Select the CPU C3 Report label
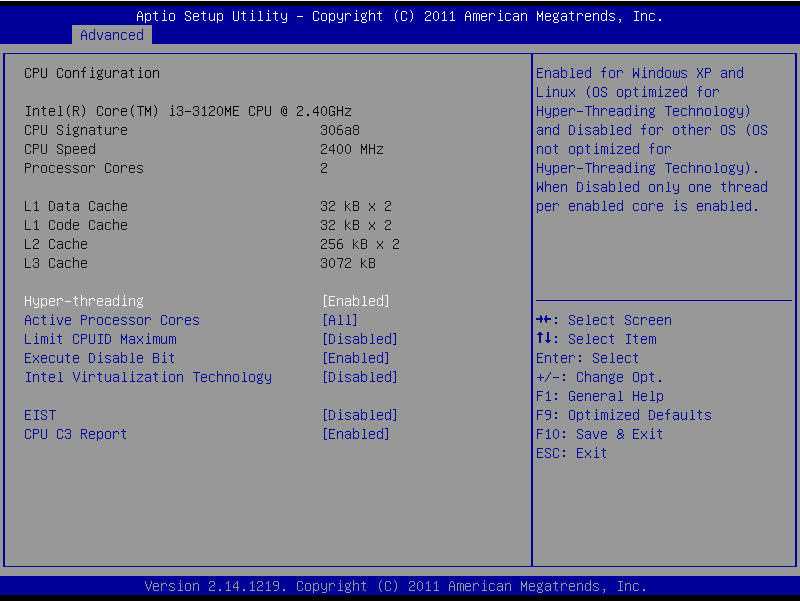Image resolution: width=800 pixels, height=601 pixels. [x=76, y=434]
